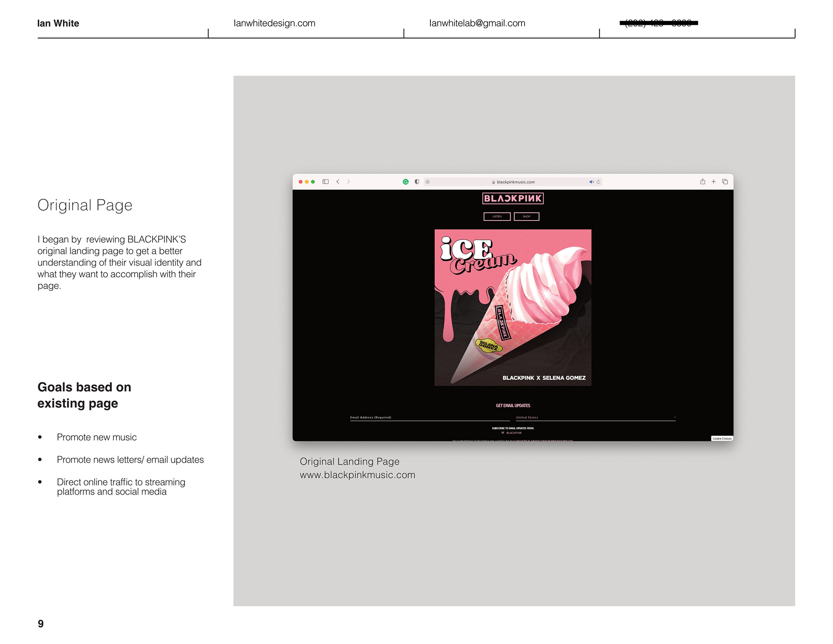Viewport: 833px width, 644px height.
Task: Show tab overview icon
Action: (x=725, y=182)
